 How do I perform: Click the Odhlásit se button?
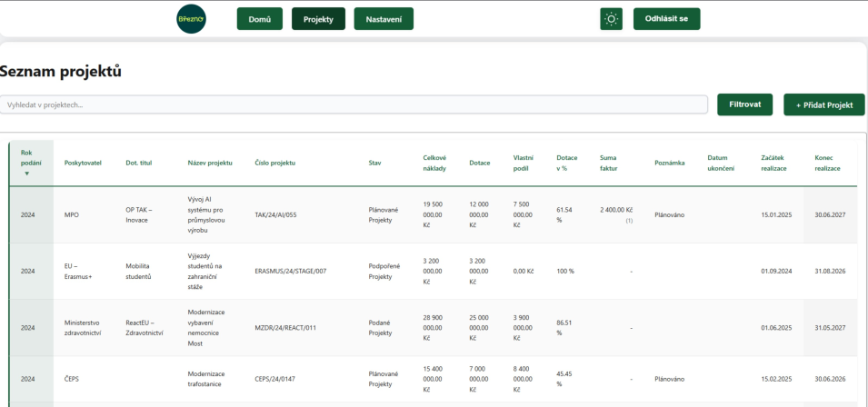pyautogui.click(x=666, y=19)
